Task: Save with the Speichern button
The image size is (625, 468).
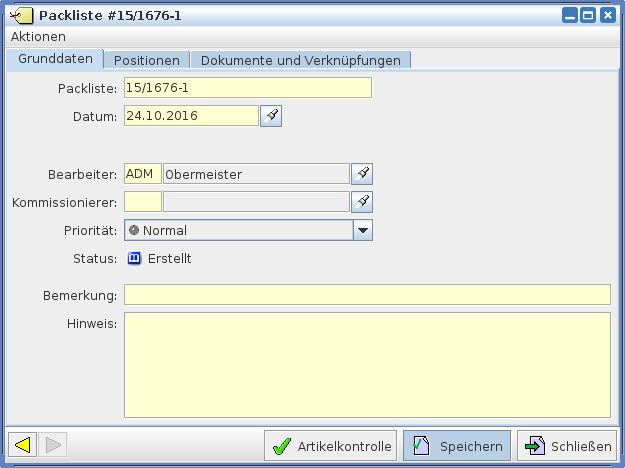Action: coord(456,446)
